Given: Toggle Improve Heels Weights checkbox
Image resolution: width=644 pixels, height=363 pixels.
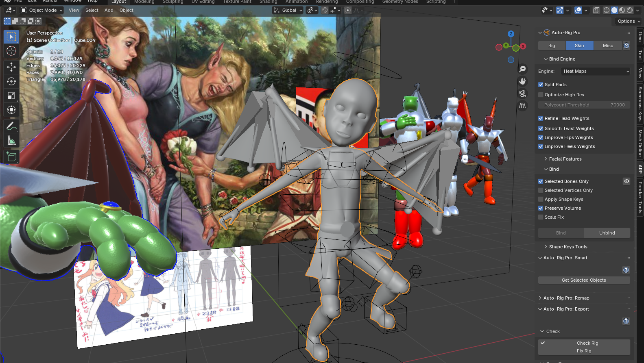Looking at the screenshot, I should (541, 146).
